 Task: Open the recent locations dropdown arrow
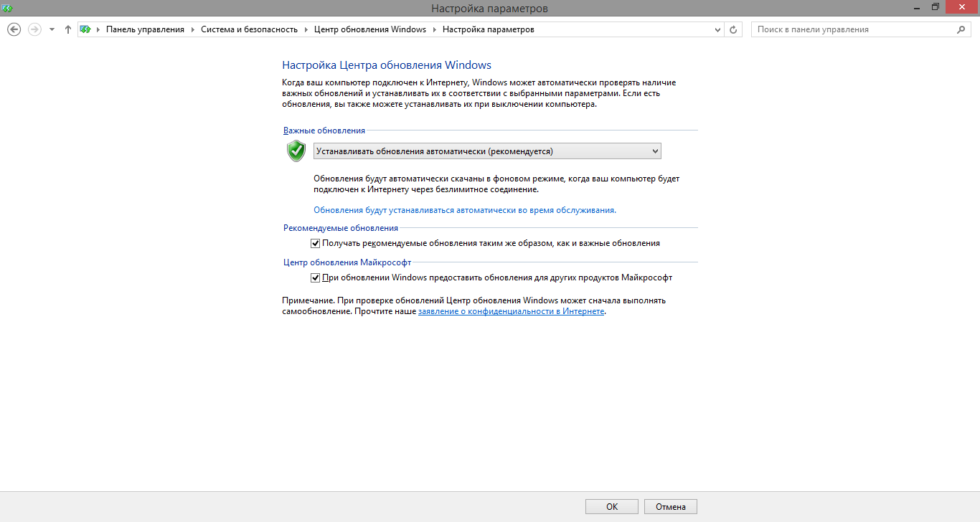52,30
